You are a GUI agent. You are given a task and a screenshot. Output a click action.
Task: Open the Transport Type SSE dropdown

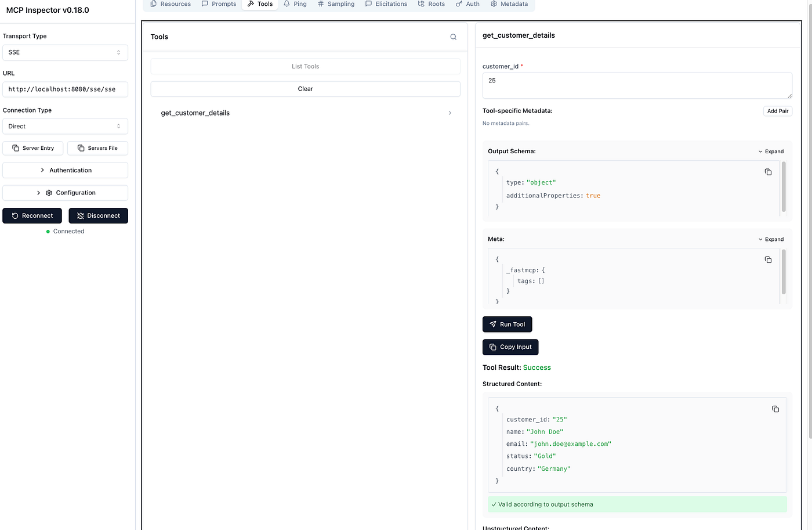[65, 52]
